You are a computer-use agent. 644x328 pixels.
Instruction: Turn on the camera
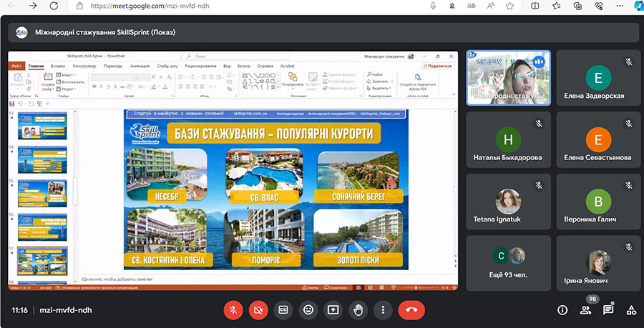(x=258, y=310)
